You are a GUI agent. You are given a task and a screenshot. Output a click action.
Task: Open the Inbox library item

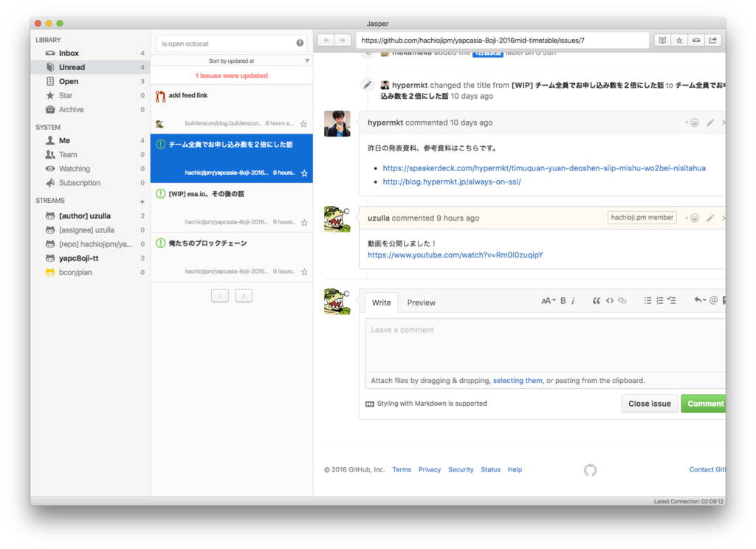[x=90, y=53]
